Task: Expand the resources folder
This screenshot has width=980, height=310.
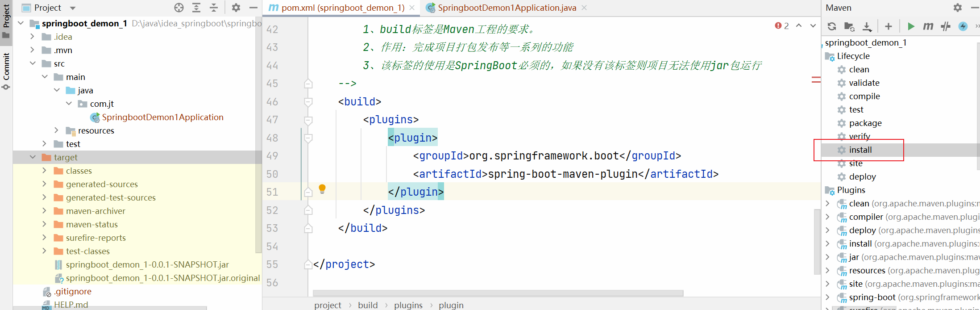Action: point(57,130)
